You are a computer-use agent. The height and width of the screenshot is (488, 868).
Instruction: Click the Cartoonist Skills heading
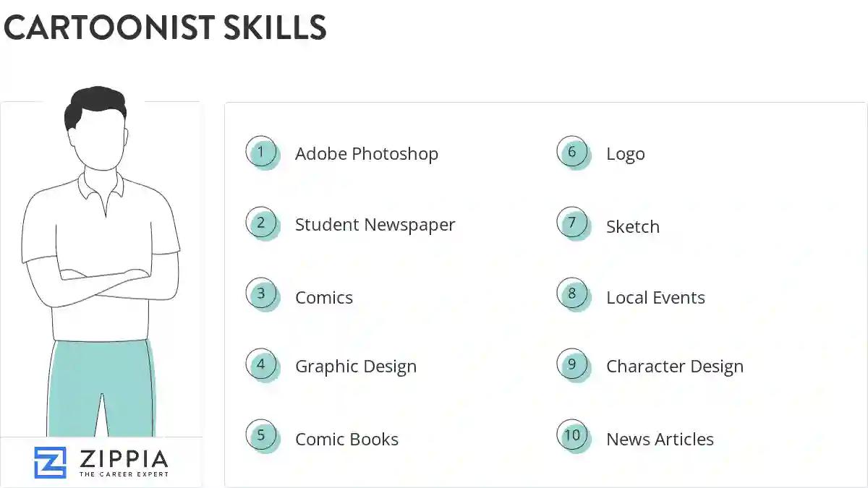(165, 27)
